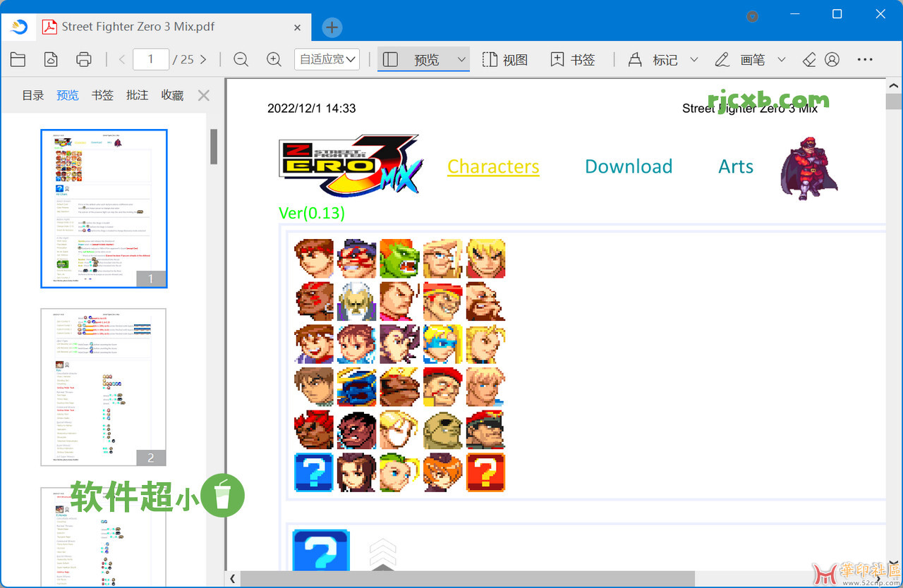Close the sidebar panel with X
The height and width of the screenshot is (588, 903).
204,95
